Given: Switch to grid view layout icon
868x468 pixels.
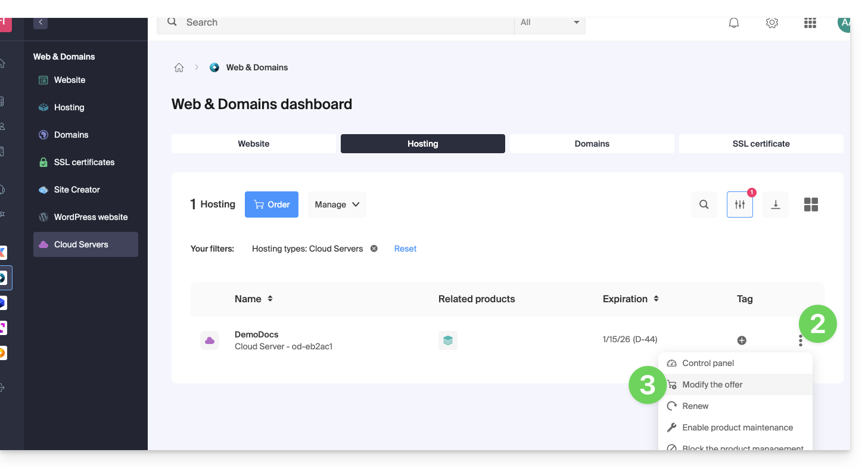Looking at the screenshot, I should 811,204.
